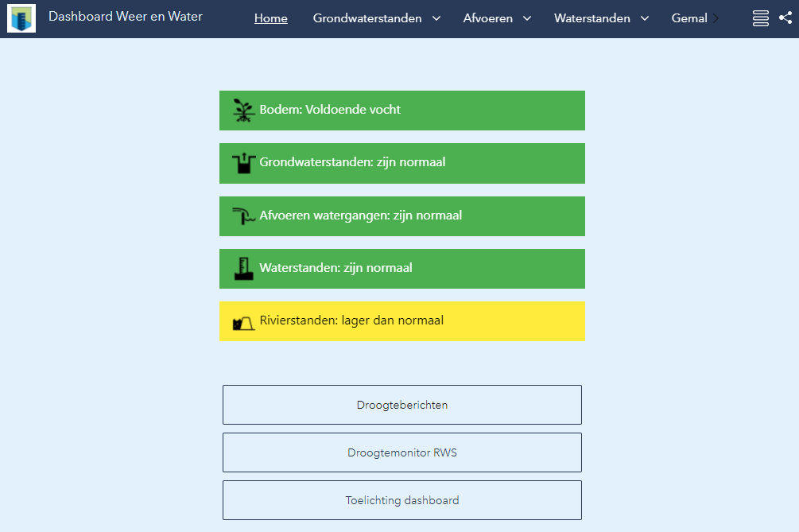The width and height of the screenshot is (799, 532).
Task: Open the list menu icon in the header
Action: [x=760, y=17]
